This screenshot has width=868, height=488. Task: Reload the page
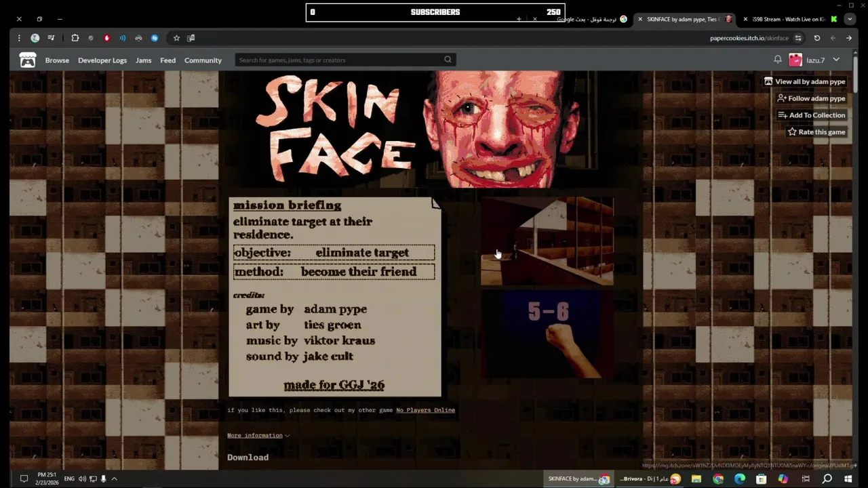click(817, 38)
